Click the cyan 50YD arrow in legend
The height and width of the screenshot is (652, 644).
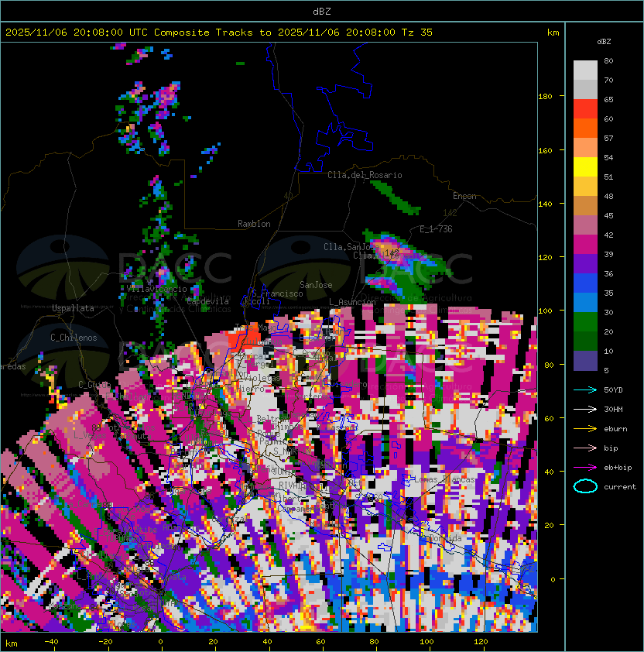[585, 389]
